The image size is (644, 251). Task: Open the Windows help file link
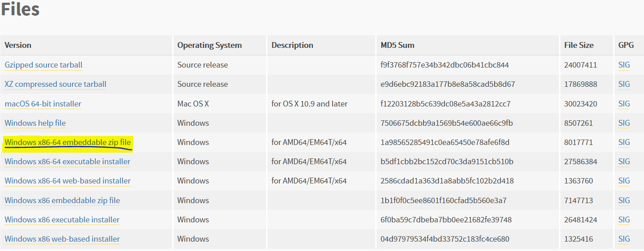click(35, 123)
